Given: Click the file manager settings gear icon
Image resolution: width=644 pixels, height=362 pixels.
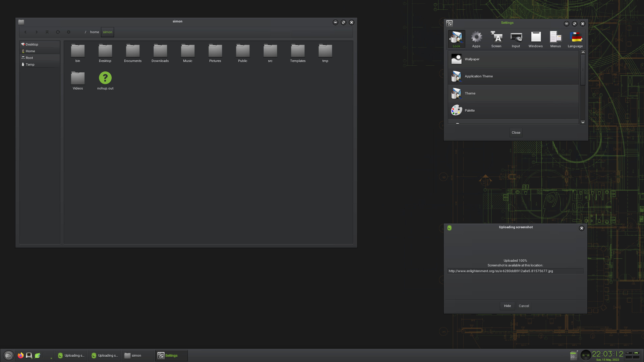Looking at the screenshot, I should [x=68, y=32].
